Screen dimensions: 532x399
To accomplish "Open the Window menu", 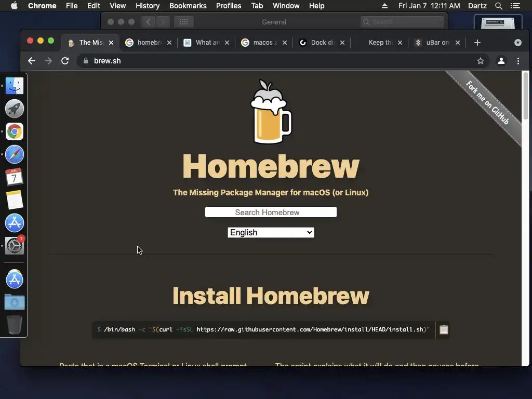I will (286, 6).
